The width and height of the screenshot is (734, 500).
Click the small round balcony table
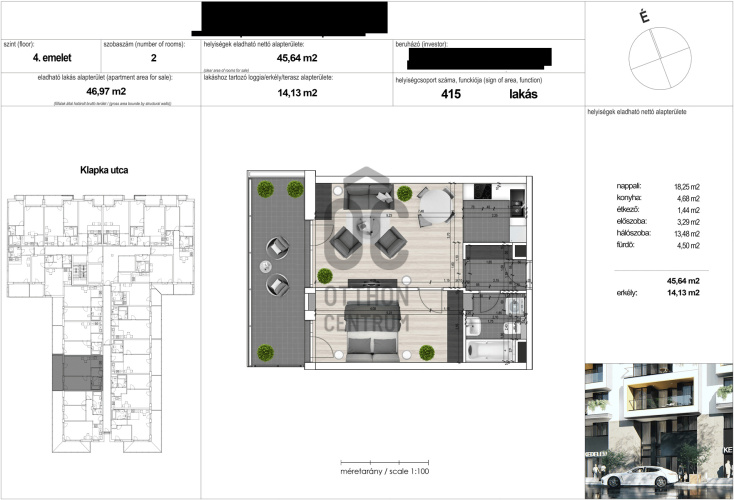(265, 266)
